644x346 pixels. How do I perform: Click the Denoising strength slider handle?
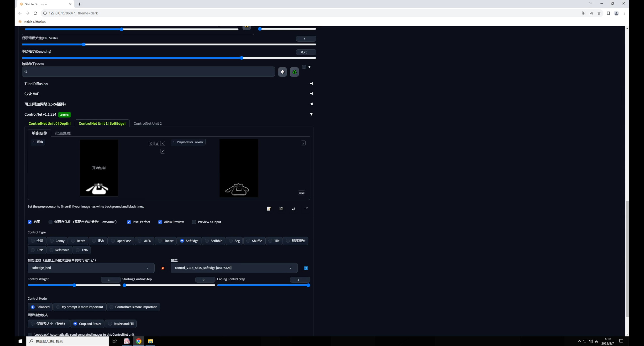tap(242, 58)
